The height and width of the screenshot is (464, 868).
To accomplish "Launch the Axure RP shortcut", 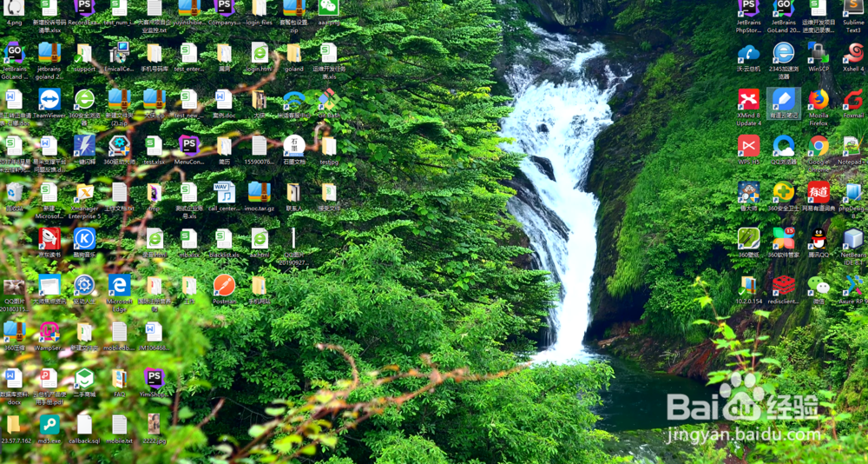I will [853, 285].
